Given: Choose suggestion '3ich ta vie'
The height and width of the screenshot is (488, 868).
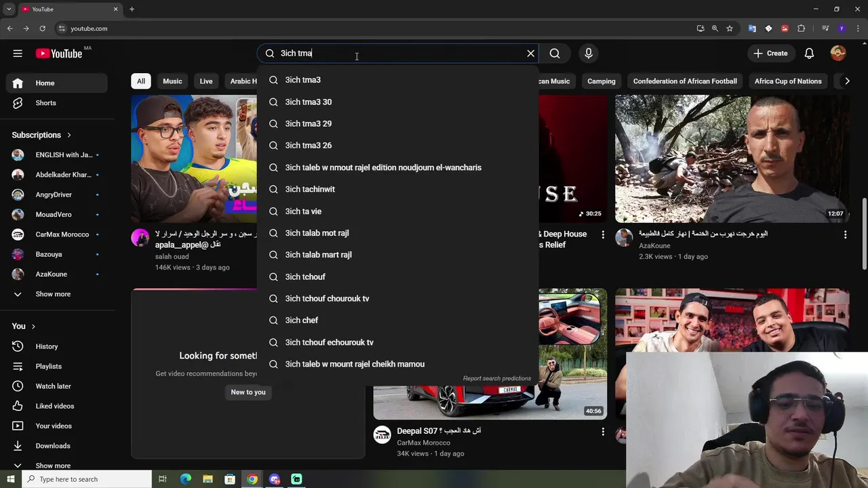Looking at the screenshot, I should click(398, 211).
